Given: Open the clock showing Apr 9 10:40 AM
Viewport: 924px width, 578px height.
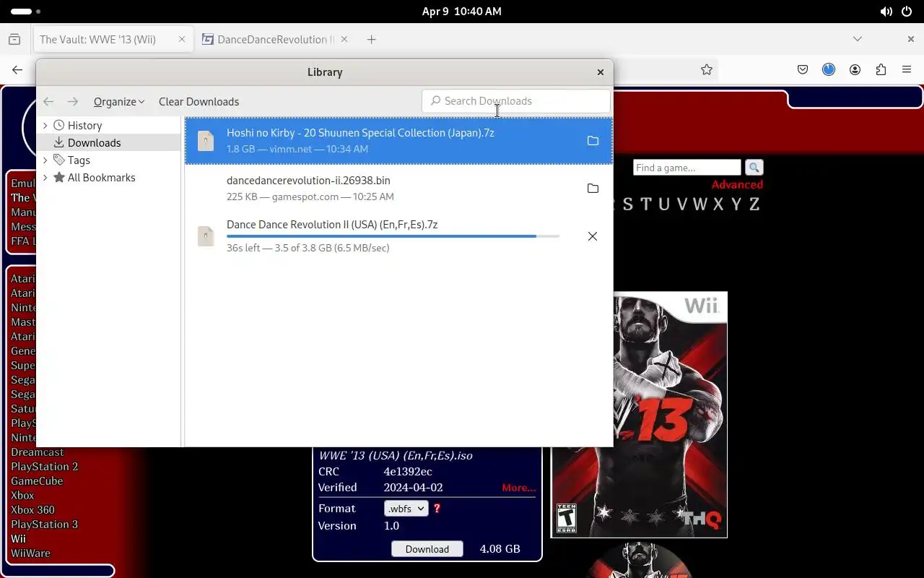Looking at the screenshot, I should (462, 12).
